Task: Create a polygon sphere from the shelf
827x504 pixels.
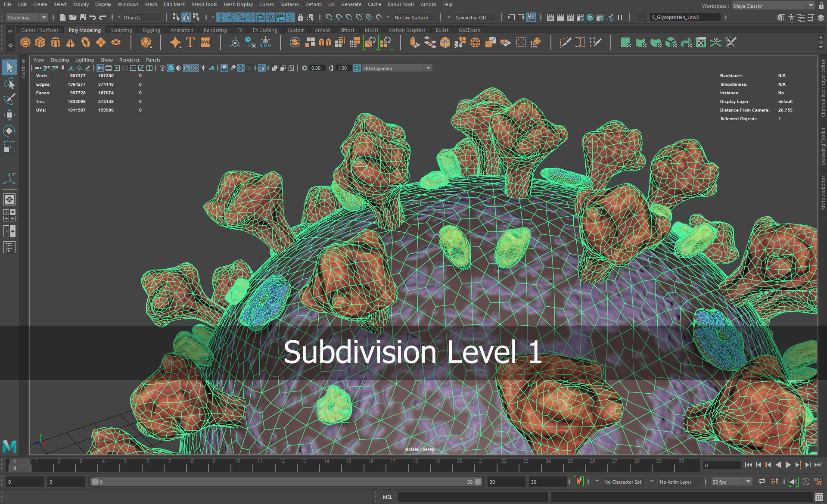Action: 25,42
